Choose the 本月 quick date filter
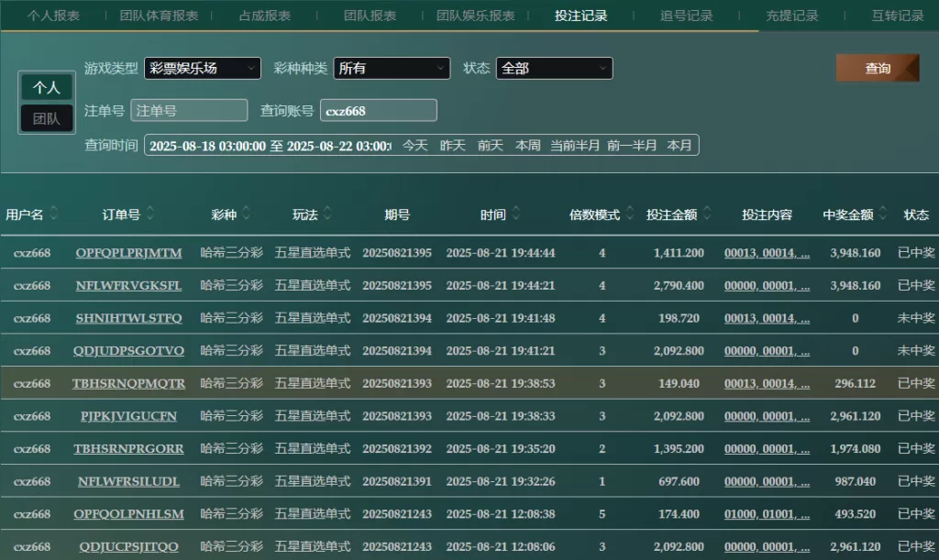Viewport: 939px width, 560px height. pyautogui.click(x=679, y=146)
